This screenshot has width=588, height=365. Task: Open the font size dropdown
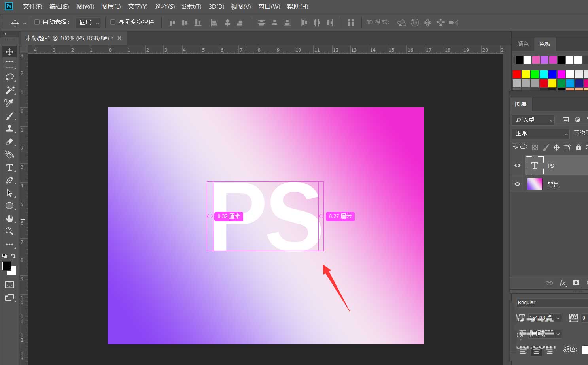[558, 318]
